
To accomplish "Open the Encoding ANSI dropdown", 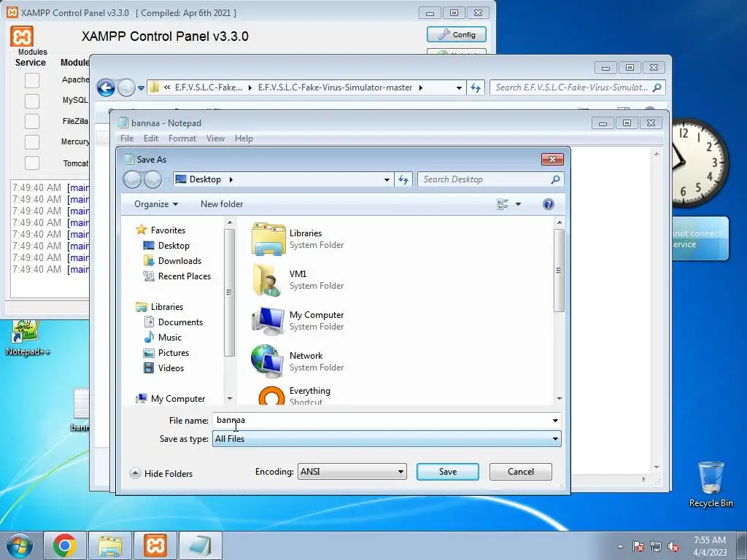I will [400, 472].
